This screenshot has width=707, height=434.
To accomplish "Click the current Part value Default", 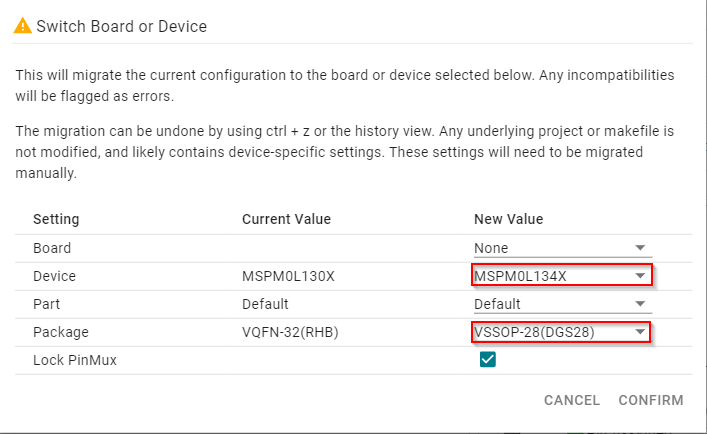I will 265,304.
